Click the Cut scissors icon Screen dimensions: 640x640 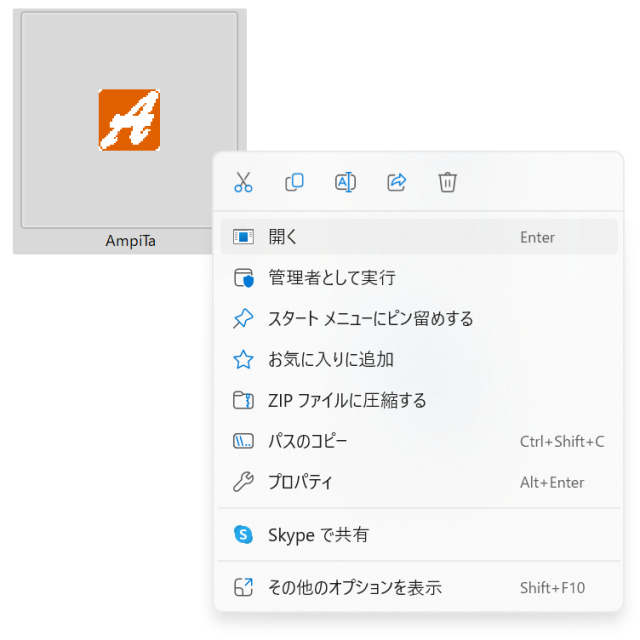243,182
